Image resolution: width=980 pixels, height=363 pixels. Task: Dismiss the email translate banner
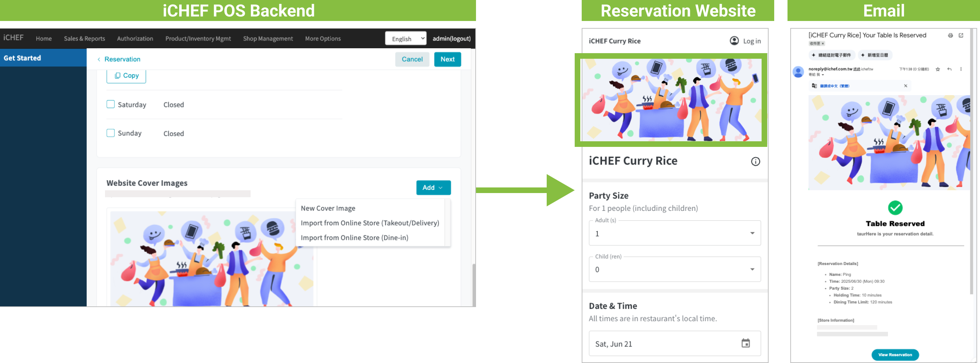pyautogui.click(x=905, y=86)
